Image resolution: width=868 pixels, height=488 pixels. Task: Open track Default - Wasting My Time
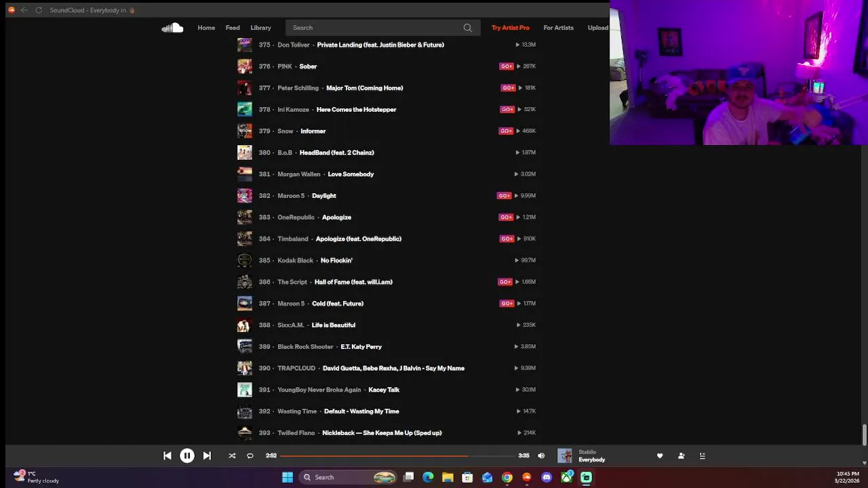coord(361,411)
